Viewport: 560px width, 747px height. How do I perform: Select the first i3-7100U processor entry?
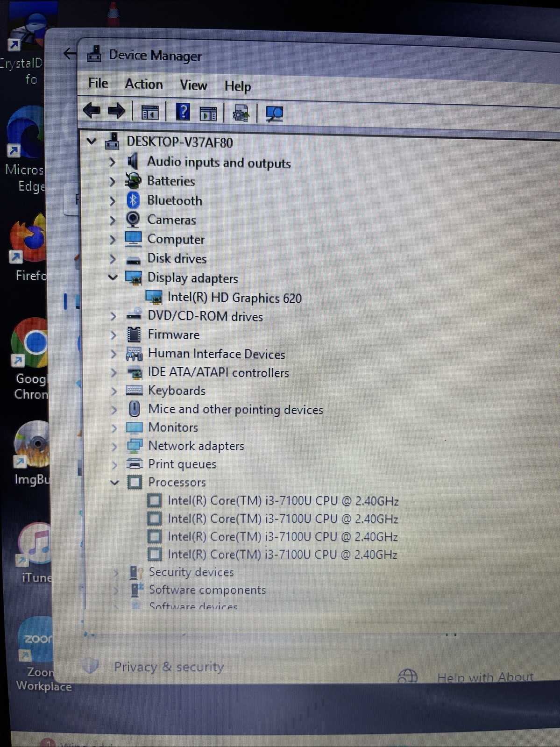(x=283, y=501)
